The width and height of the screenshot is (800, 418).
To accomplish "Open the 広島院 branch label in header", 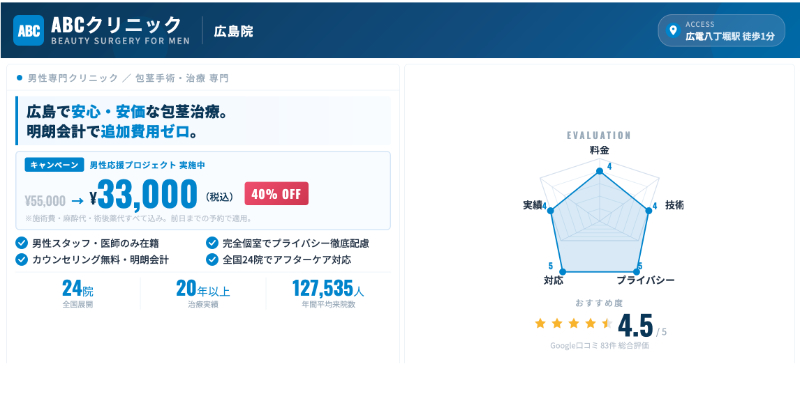I will point(233,31).
